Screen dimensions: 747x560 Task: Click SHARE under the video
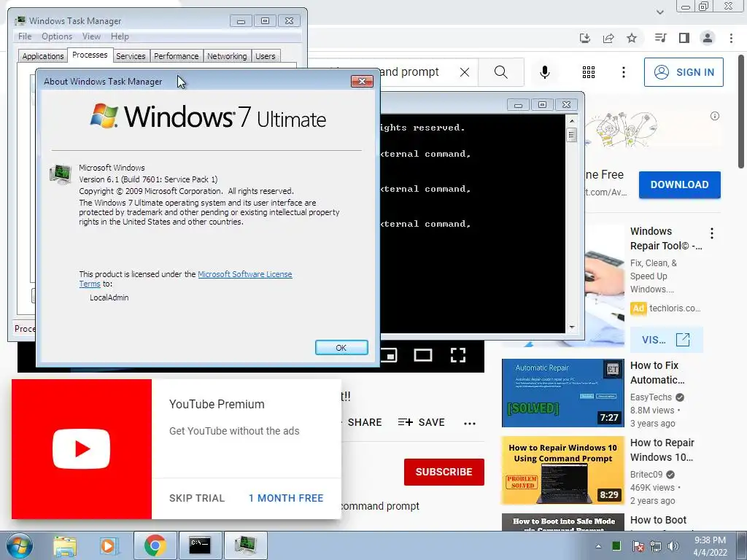click(x=365, y=422)
